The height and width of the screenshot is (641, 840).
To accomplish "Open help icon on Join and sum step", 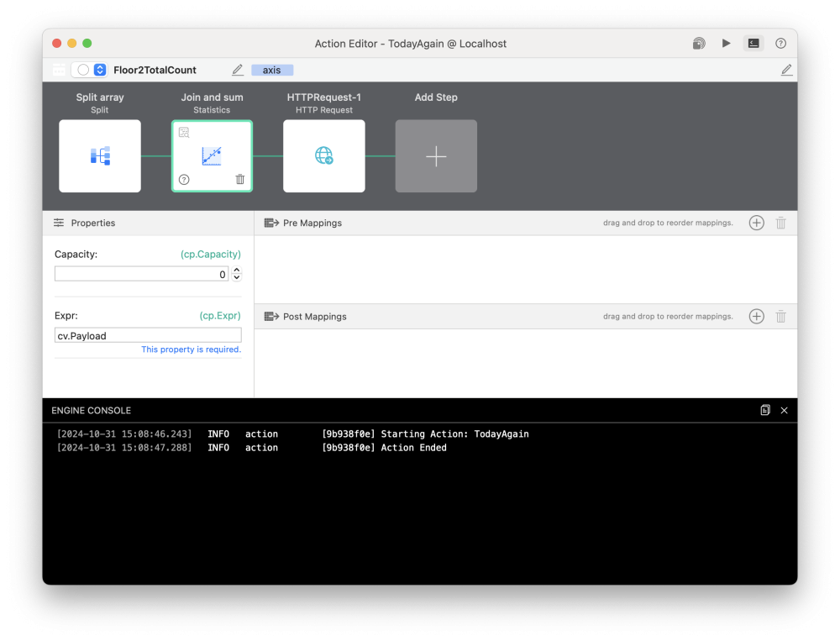I will pos(184,180).
